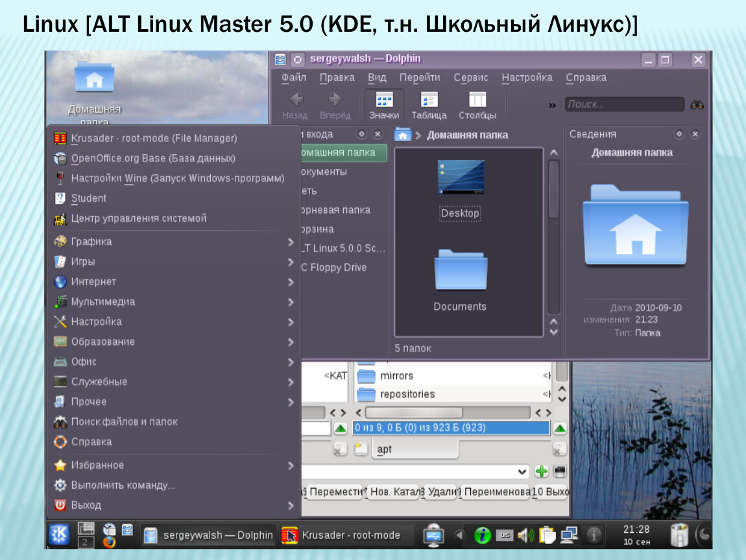Expand the toolbar overflow chevron in Dolphin

click(552, 105)
